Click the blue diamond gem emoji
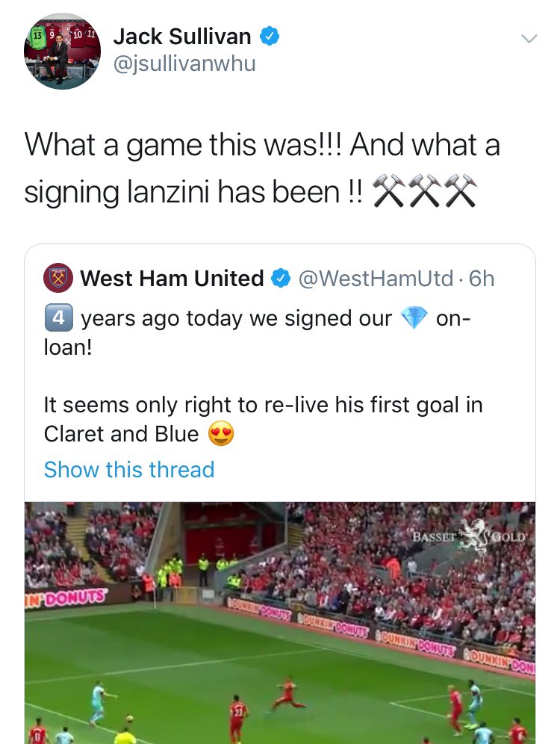 pos(414,318)
